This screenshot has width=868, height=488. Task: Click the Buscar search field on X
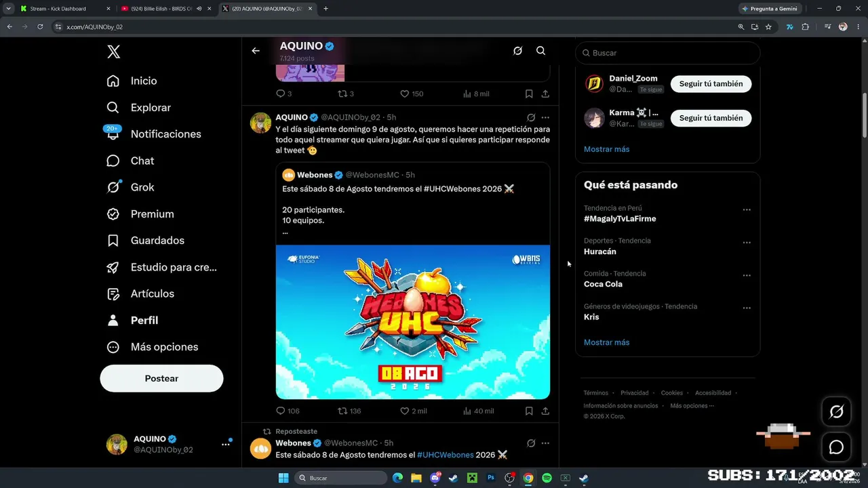point(668,53)
